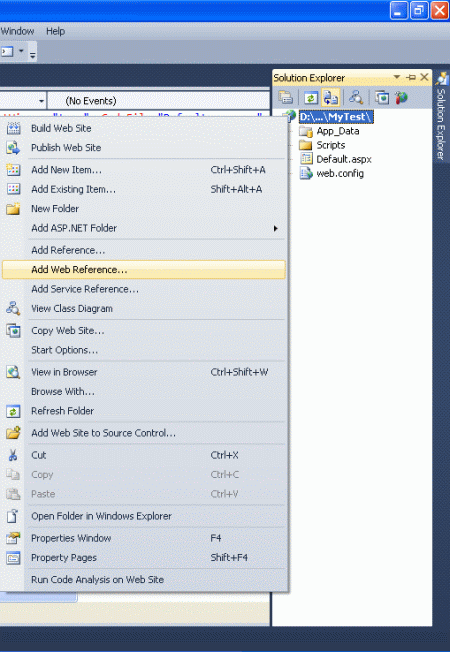Open the toolbar options overflow arrow
450x652 pixels.
32,54
